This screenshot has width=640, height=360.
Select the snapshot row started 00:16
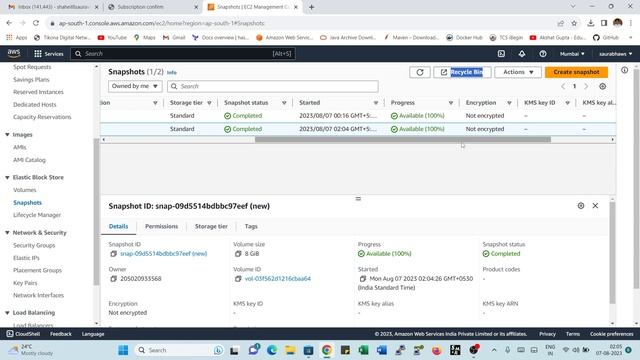(x=358, y=116)
